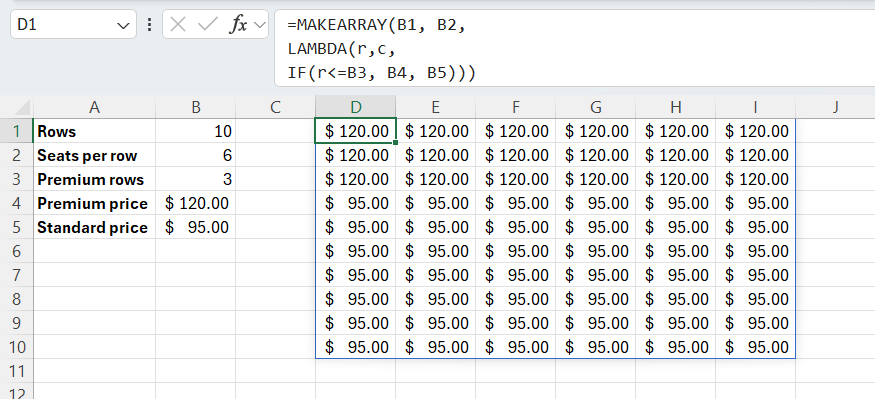Select row 8 header
Screen dimensions: 875x399
(17, 299)
